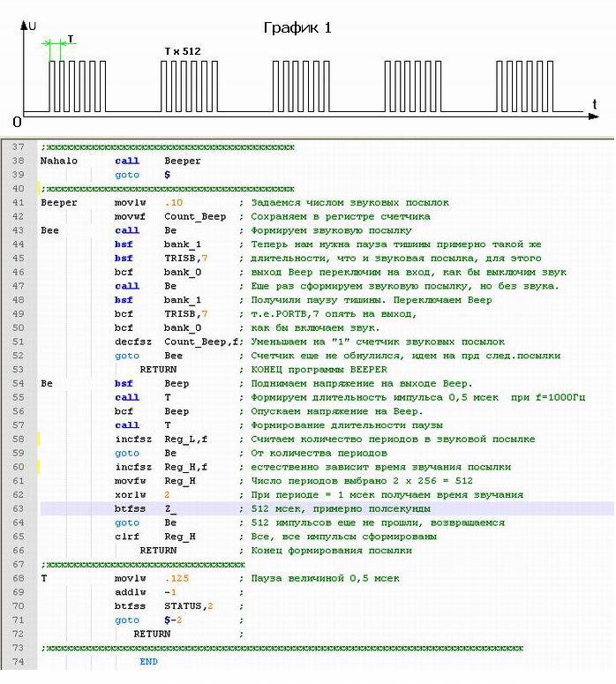The height and width of the screenshot is (684, 616).
Task: Click comment "Формируем звуковую посылку"
Action: coord(331,230)
